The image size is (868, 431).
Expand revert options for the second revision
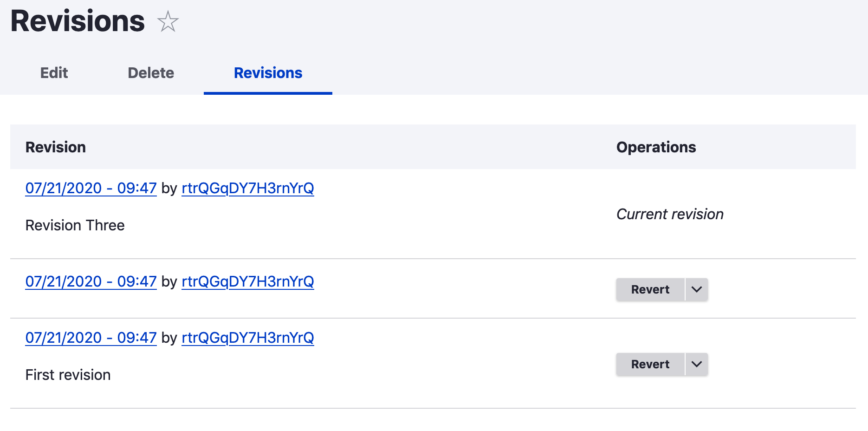[x=696, y=289]
